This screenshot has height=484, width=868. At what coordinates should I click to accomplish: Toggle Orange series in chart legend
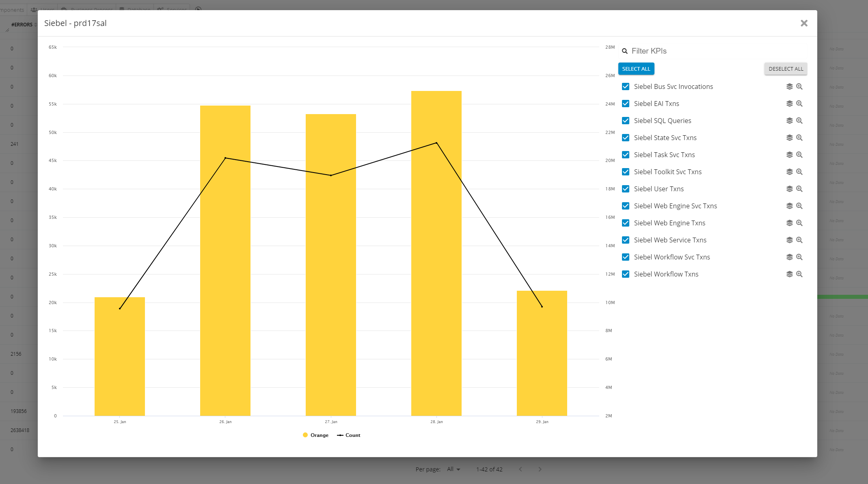[315, 435]
